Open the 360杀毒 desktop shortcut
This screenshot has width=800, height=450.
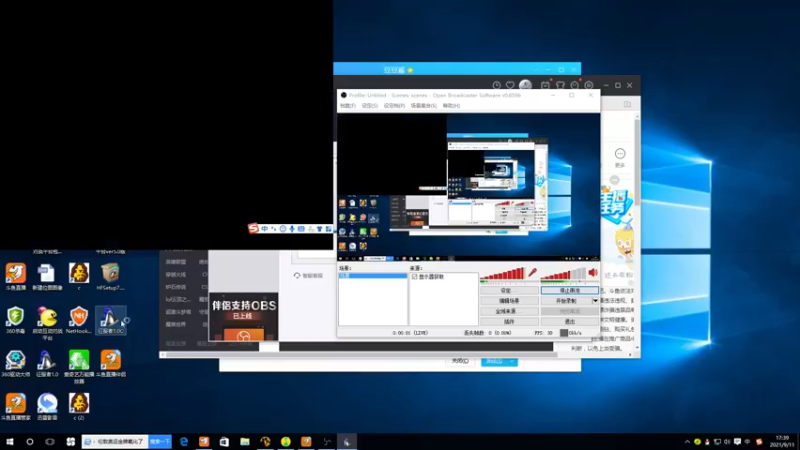[x=15, y=320]
